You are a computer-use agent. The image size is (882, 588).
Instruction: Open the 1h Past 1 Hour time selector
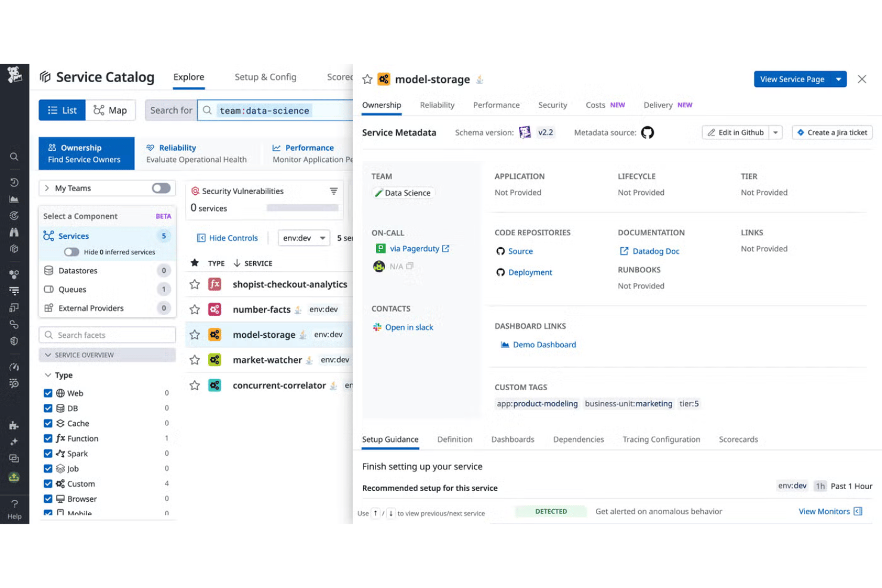pos(843,486)
